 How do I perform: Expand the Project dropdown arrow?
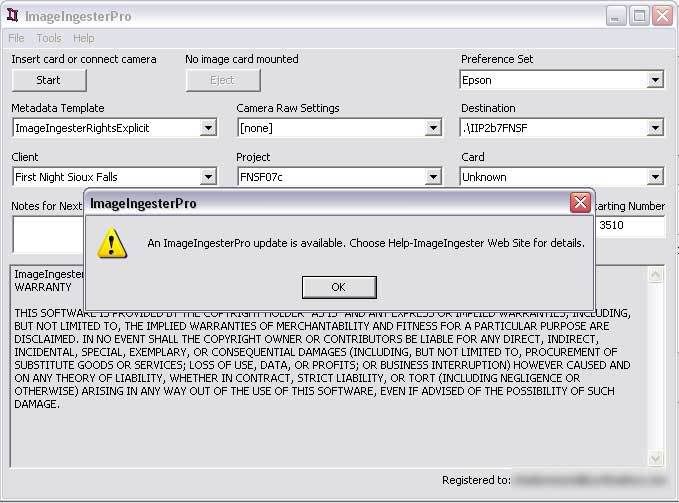tap(433, 177)
